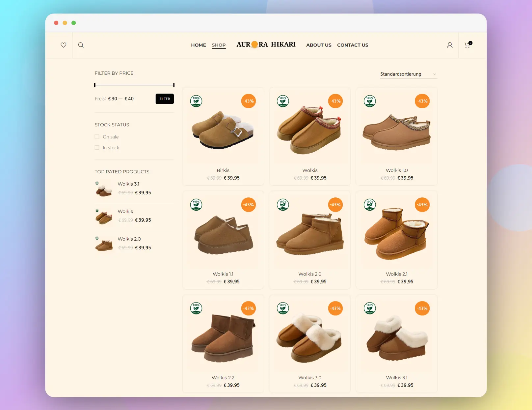
Task: Click the vegan badge on Birkis
Action: coord(196,101)
